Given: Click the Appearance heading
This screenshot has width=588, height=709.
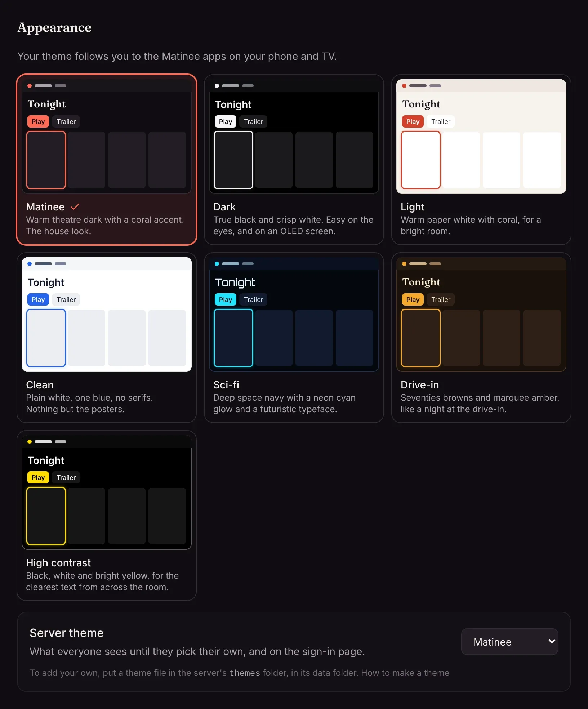Looking at the screenshot, I should pyautogui.click(x=54, y=27).
